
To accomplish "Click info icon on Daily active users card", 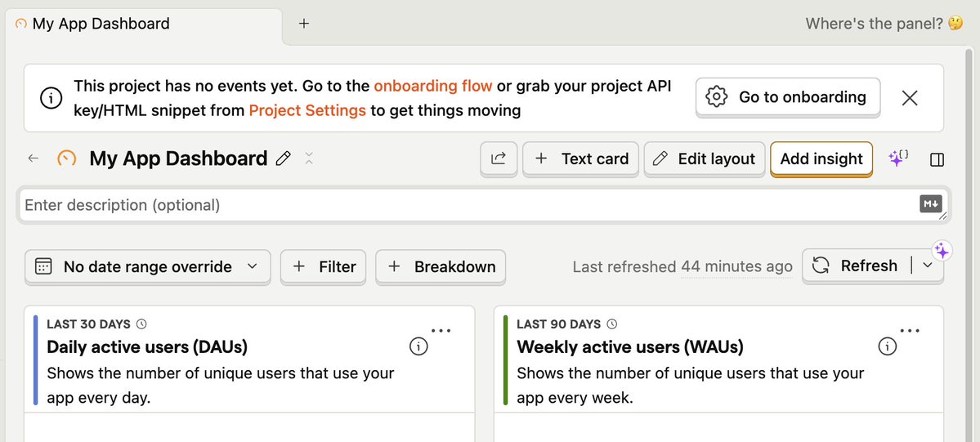I will pyautogui.click(x=418, y=346).
